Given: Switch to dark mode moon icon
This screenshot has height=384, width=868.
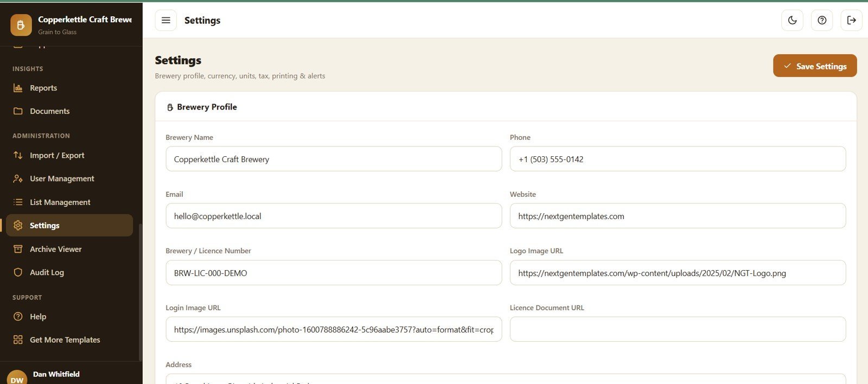Looking at the screenshot, I should coord(793,20).
